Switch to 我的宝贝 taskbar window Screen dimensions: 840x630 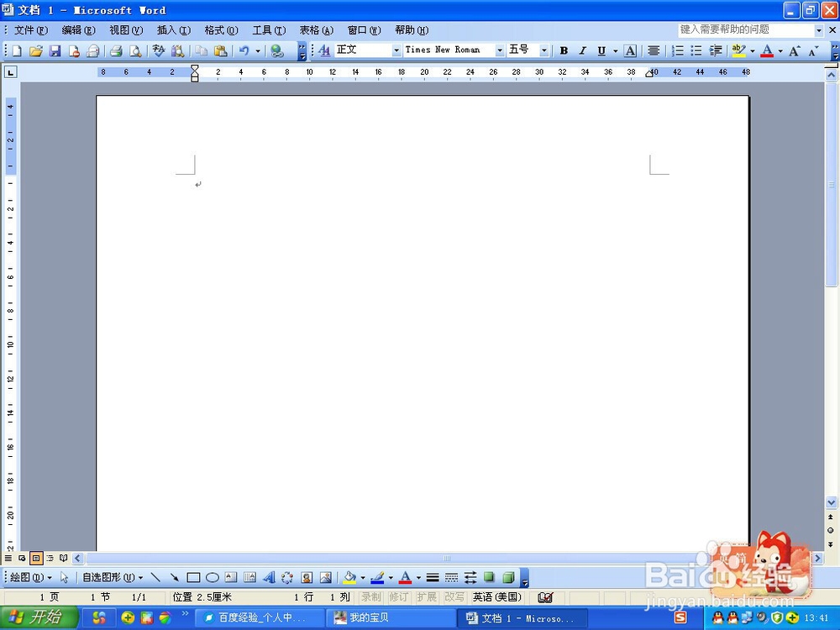390,617
